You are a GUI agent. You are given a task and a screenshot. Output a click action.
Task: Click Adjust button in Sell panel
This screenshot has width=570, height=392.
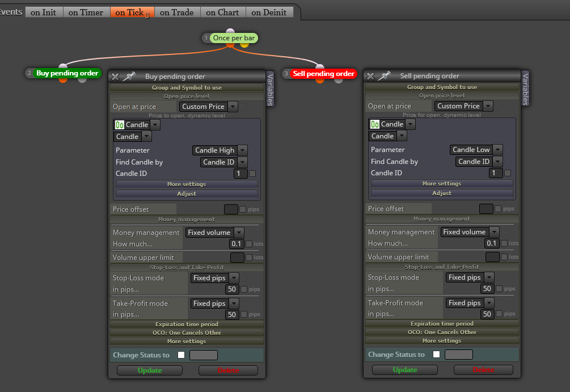[442, 193]
